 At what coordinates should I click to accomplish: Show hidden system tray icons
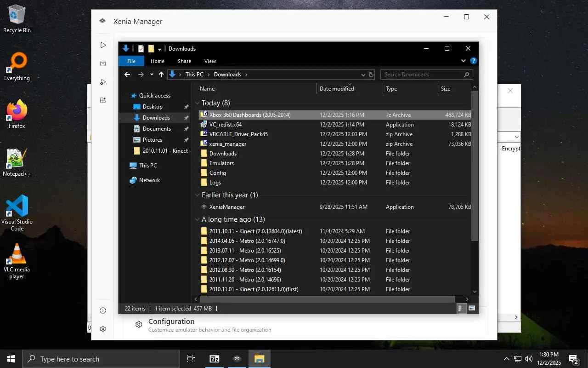[506, 359]
